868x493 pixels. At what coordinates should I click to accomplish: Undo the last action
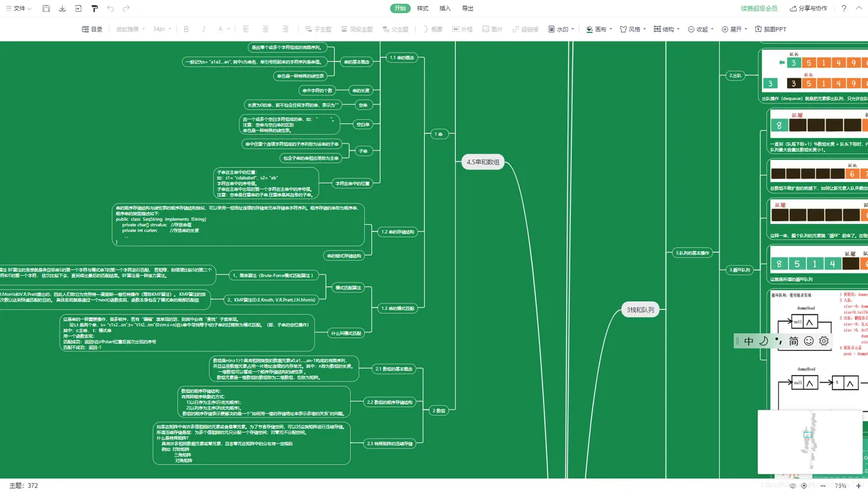click(110, 9)
